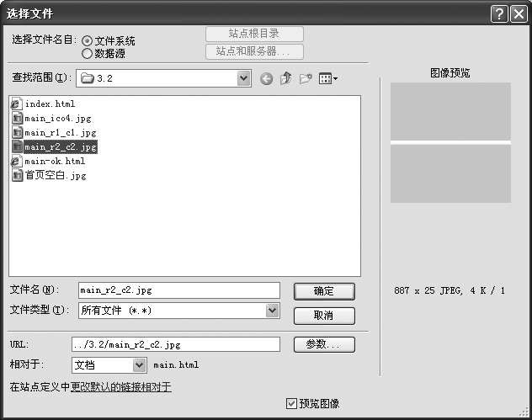This screenshot has width=532, height=420.
Task: Select the 首页空白.jpg file name
Action: pyautogui.click(x=56, y=175)
